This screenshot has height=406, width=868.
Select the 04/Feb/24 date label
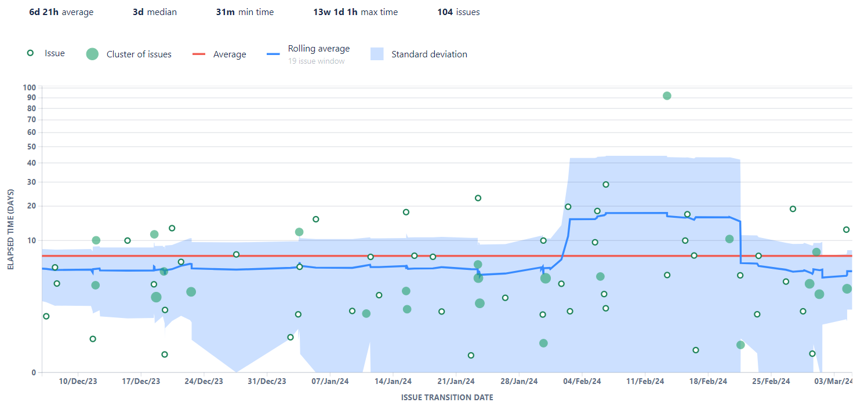click(x=582, y=381)
